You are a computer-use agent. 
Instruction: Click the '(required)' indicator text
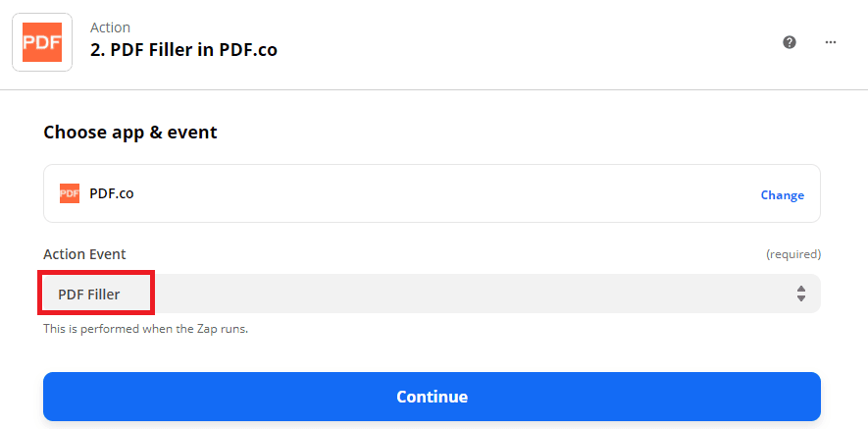pyautogui.click(x=792, y=254)
